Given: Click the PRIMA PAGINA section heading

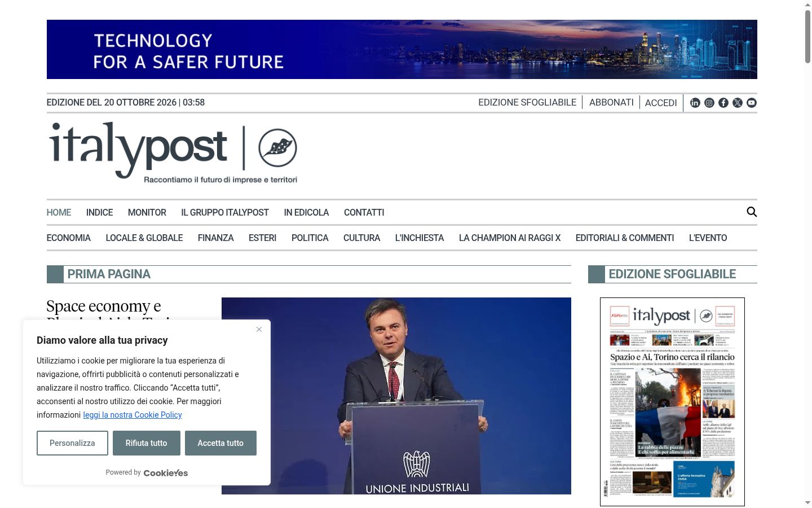Looking at the screenshot, I should tap(109, 274).
